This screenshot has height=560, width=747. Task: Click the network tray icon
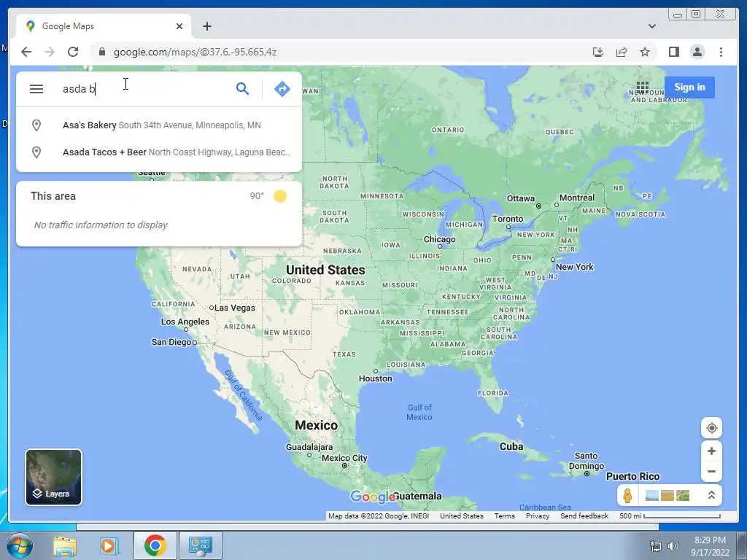[x=656, y=546]
